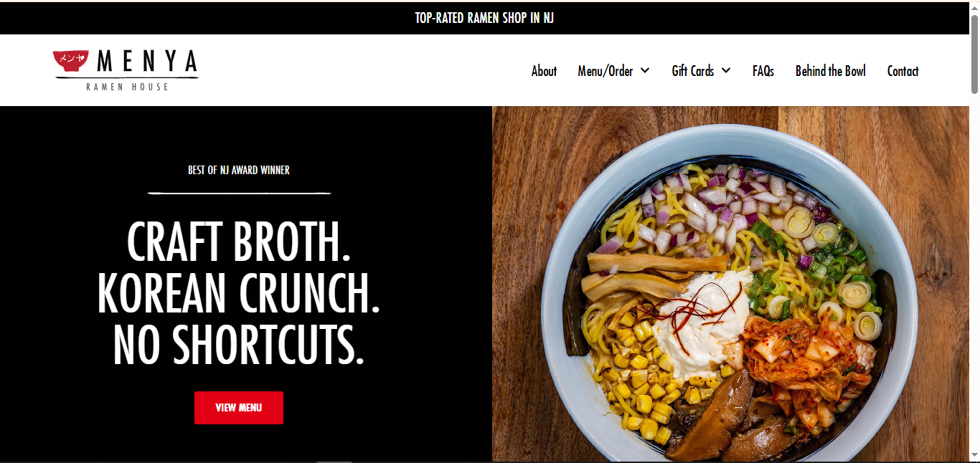Open the About page
Image resolution: width=980 pixels, height=463 pixels.
click(544, 70)
